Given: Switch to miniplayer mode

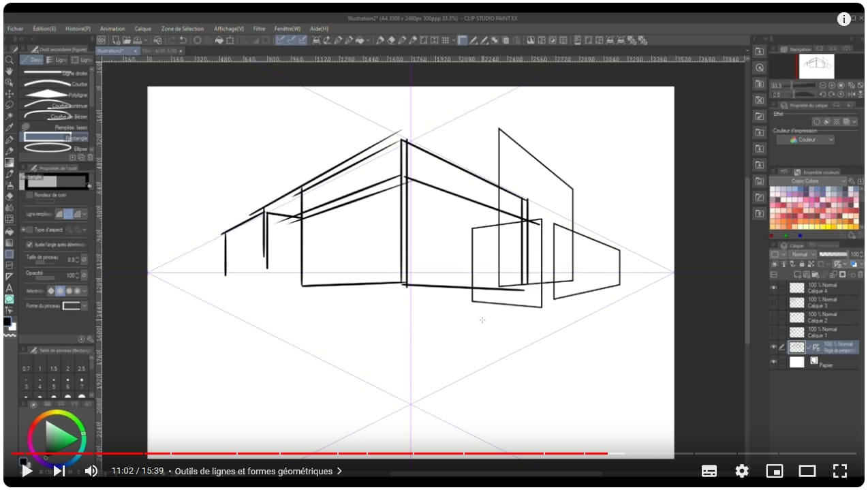Looking at the screenshot, I should (x=775, y=471).
